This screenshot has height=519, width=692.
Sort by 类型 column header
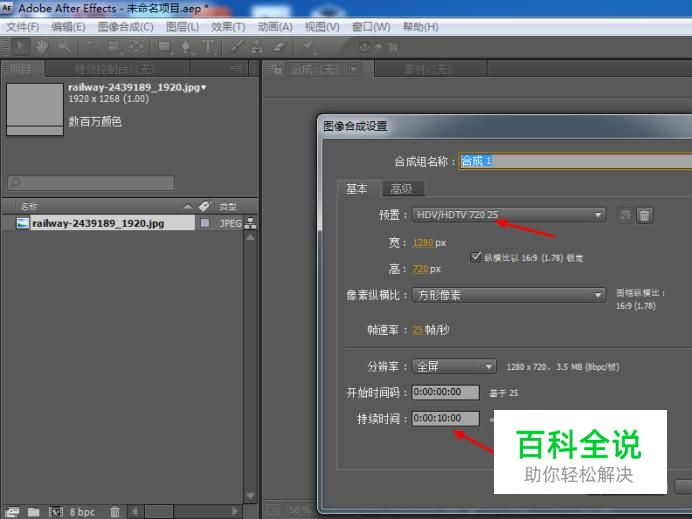pyautogui.click(x=228, y=206)
